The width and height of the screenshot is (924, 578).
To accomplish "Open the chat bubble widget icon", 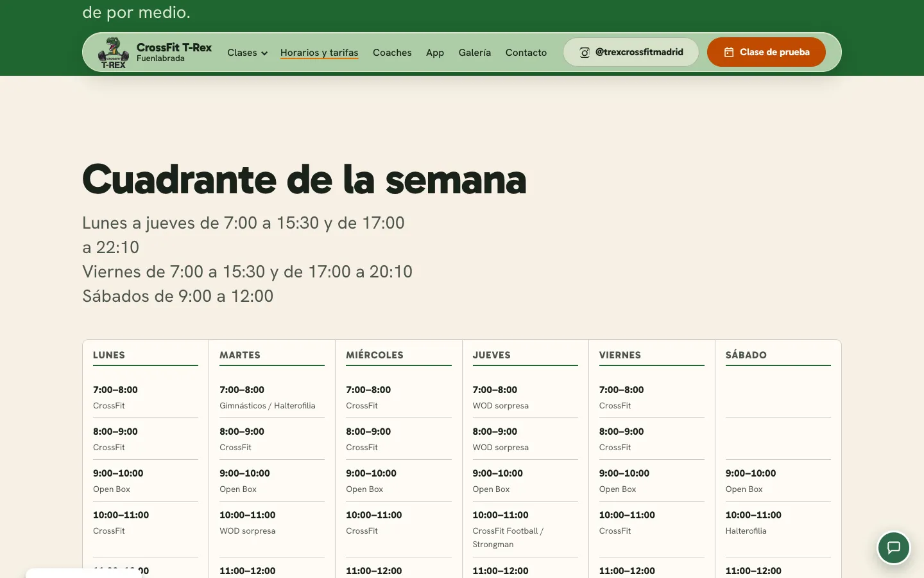I will pyautogui.click(x=894, y=548).
